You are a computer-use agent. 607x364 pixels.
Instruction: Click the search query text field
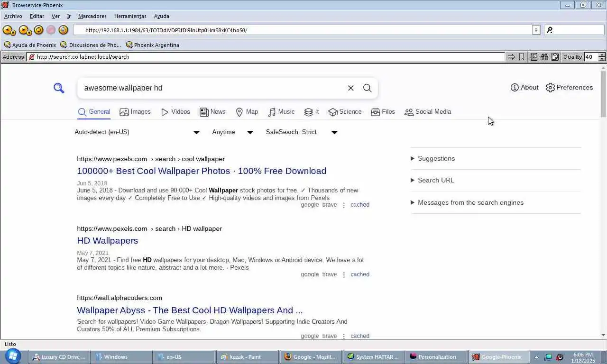click(213, 88)
